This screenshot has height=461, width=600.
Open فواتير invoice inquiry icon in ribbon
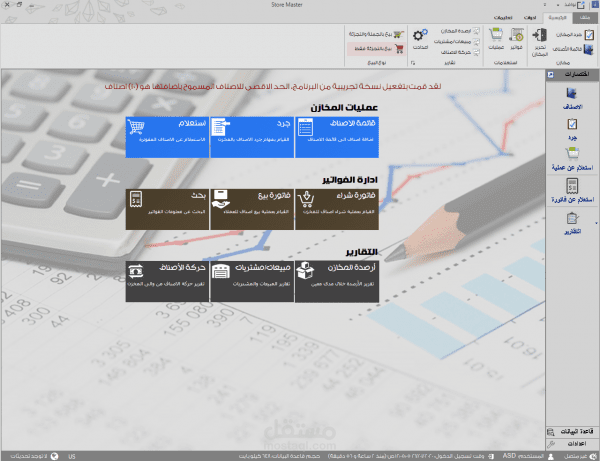(517, 35)
